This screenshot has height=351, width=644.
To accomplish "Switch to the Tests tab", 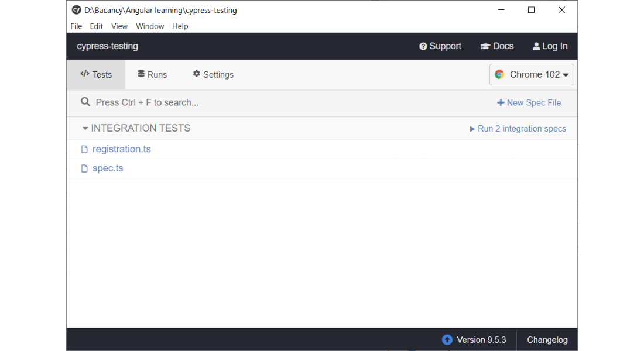I will click(96, 75).
